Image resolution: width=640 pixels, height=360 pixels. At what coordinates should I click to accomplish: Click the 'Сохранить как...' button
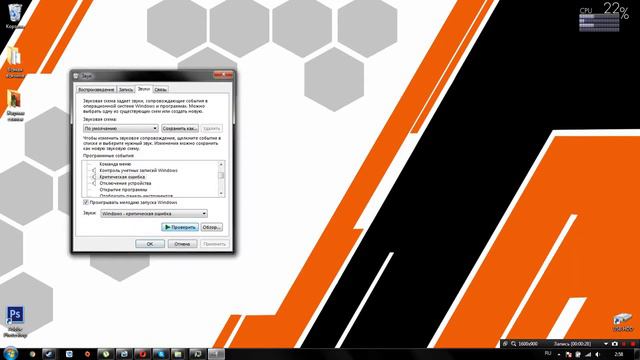click(x=180, y=128)
